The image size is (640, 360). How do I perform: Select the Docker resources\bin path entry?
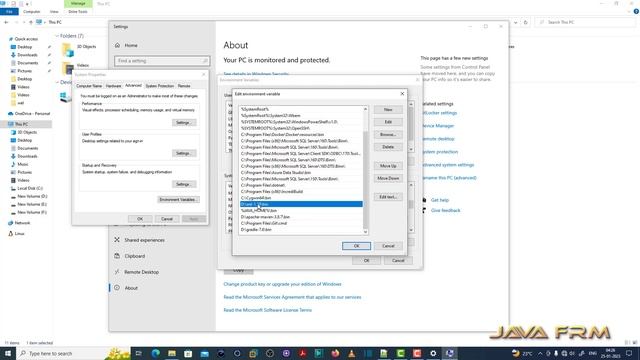pyautogui.click(x=301, y=135)
